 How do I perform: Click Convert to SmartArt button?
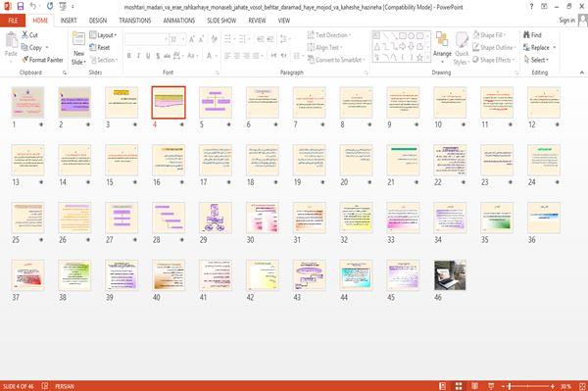[336, 60]
